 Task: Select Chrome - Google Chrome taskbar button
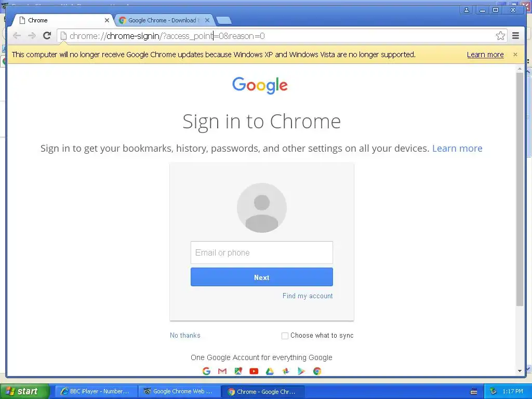coord(262,392)
